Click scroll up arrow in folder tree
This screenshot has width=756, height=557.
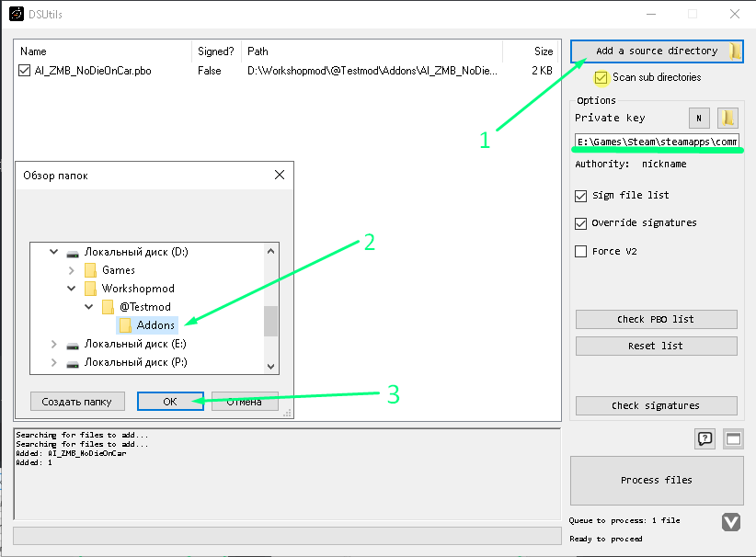pos(271,251)
